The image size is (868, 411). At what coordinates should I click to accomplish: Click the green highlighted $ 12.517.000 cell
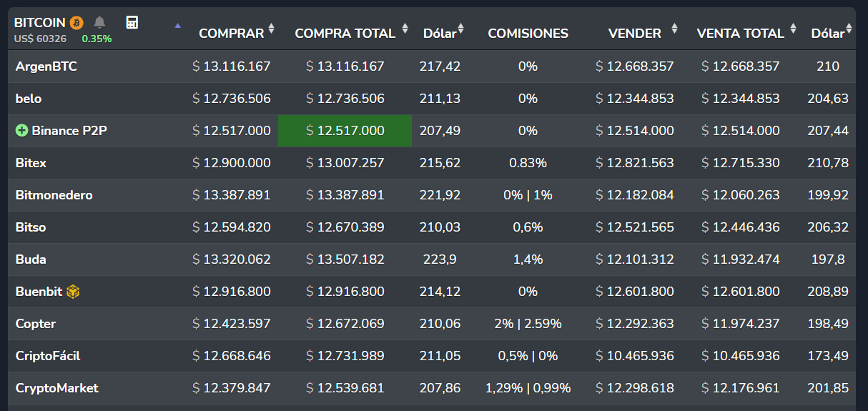point(345,131)
